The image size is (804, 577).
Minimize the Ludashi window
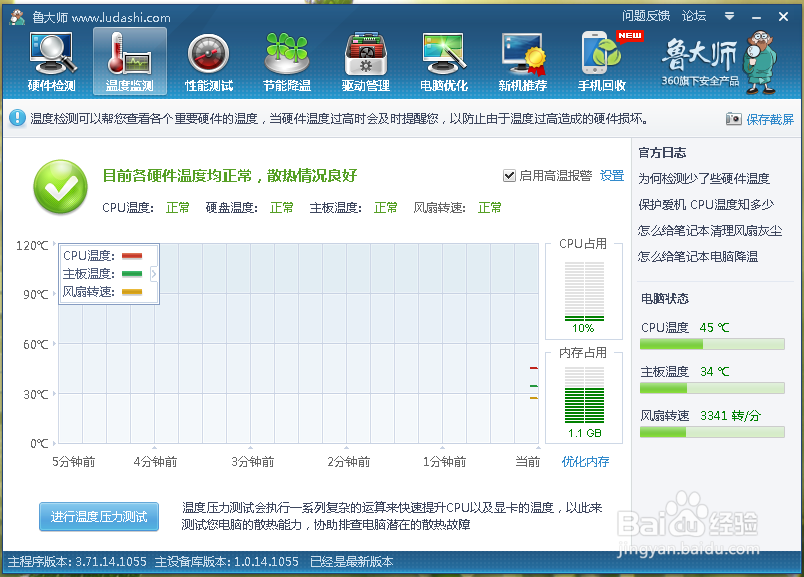click(756, 17)
